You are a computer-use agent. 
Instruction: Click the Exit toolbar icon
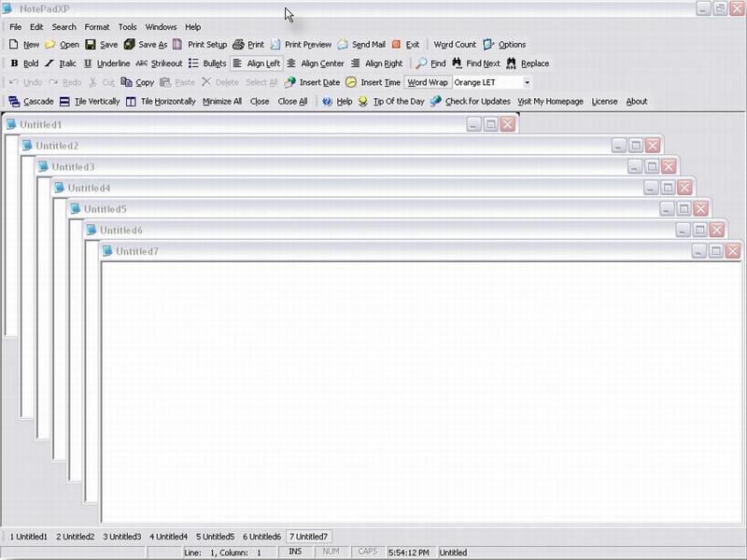[396, 44]
